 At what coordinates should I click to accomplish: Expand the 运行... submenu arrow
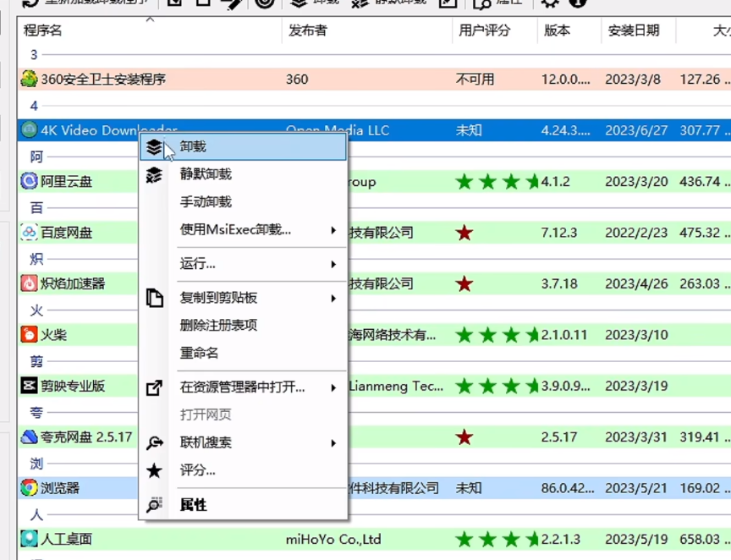(333, 265)
